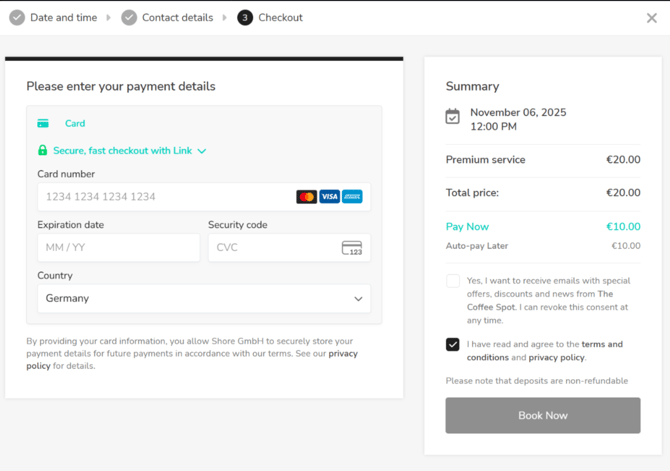
Task: Click the credit card icon beside Card
Action: tap(43, 124)
